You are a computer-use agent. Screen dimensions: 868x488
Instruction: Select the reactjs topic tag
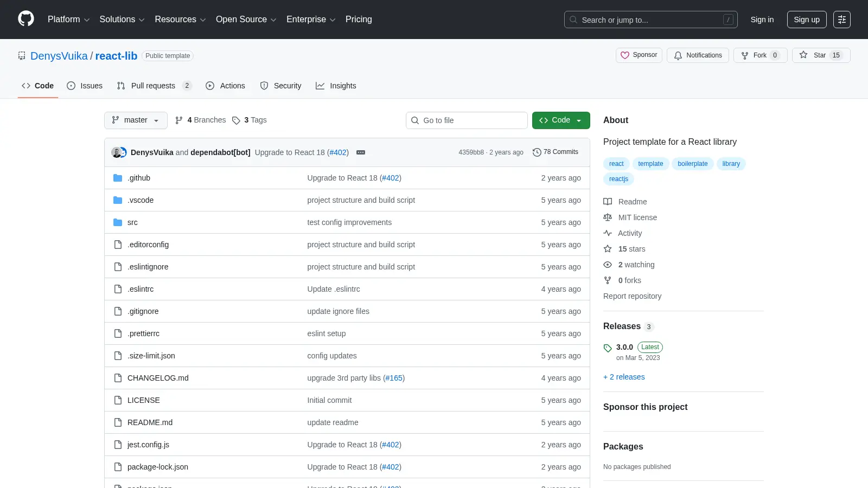(x=618, y=179)
